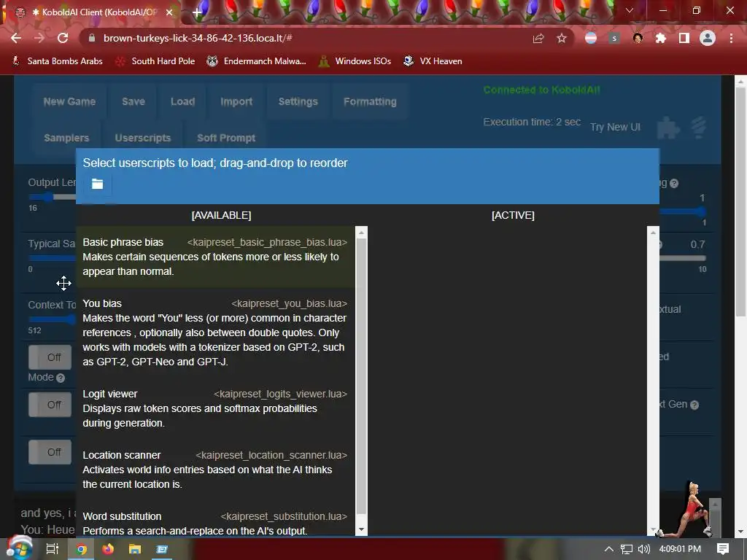Open the VX Heaven bookmark

(433, 61)
